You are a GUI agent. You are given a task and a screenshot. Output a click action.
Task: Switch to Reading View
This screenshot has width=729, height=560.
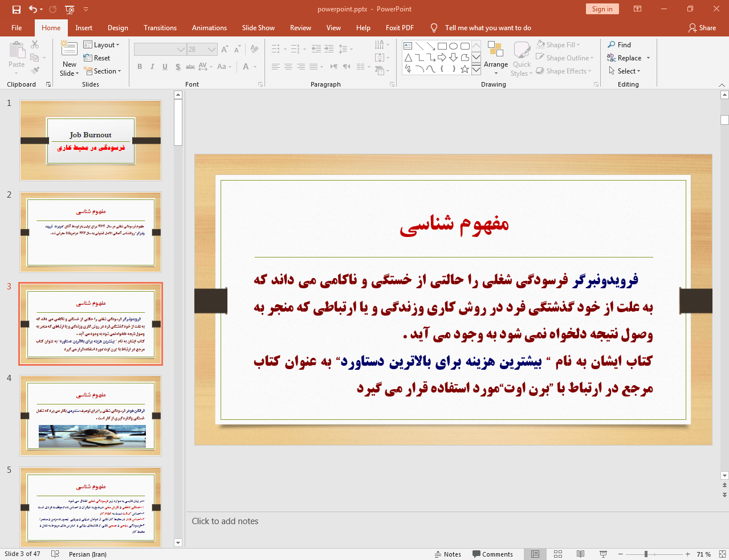click(x=580, y=554)
